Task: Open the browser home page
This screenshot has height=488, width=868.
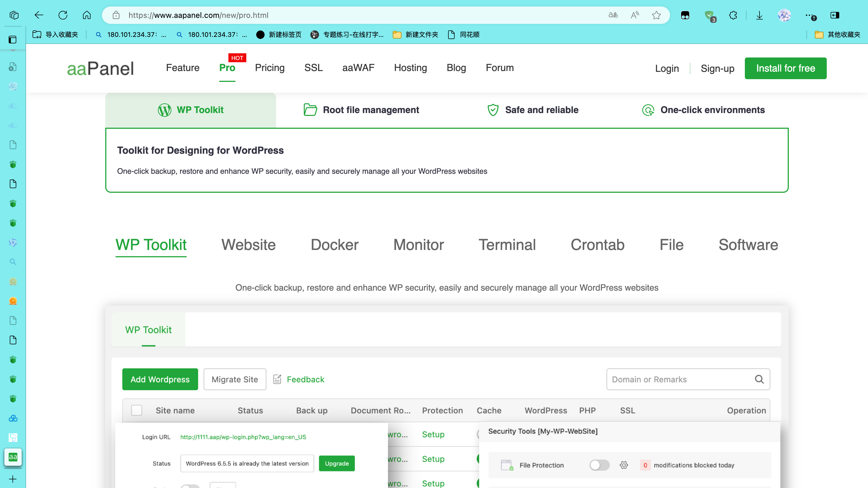Action: 87,15
